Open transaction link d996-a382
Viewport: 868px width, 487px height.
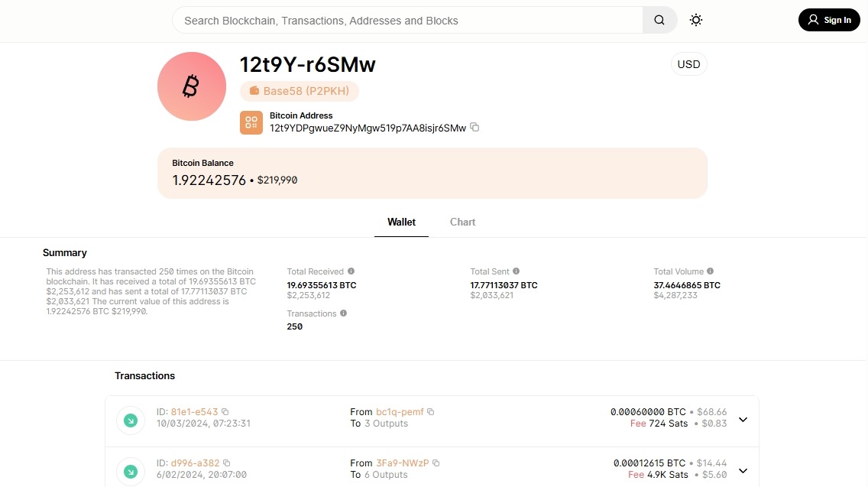(196, 463)
